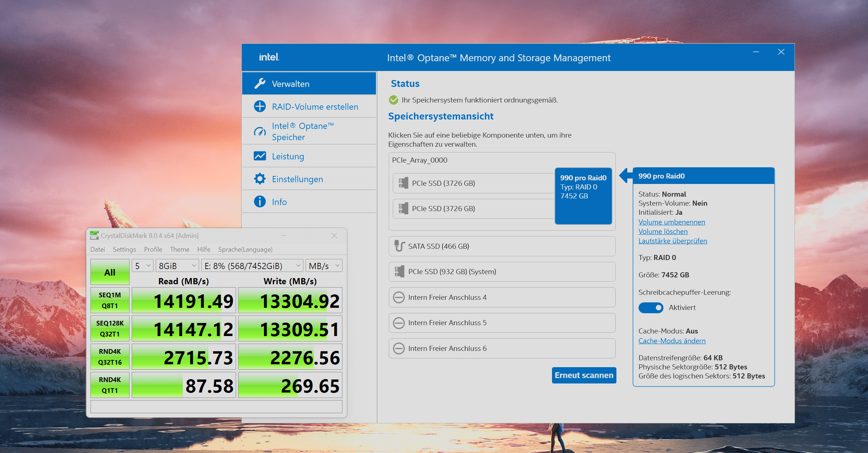This screenshot has width=868, height=453.
Task: Open the Hilfe menu in CrystalDiskMark
Action: [204, 249]
